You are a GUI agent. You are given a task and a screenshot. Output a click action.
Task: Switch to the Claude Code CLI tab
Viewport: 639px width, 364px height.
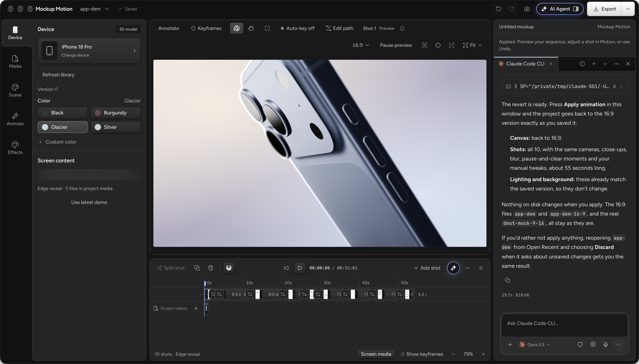click(x=525, y=64)
